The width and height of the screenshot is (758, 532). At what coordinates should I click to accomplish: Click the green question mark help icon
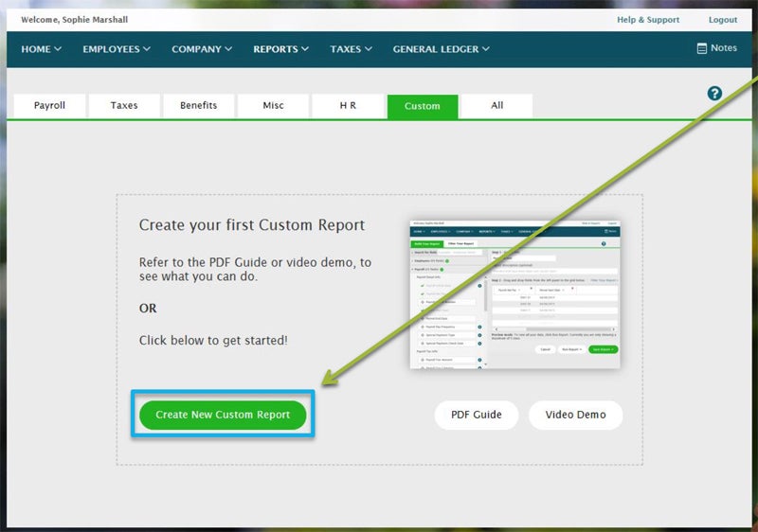(714, 93)
